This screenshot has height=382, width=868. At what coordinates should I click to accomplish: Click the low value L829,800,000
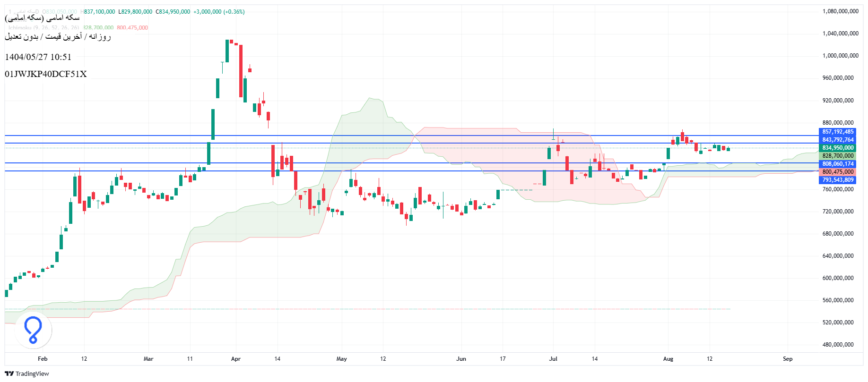click(x=135, y=12)
